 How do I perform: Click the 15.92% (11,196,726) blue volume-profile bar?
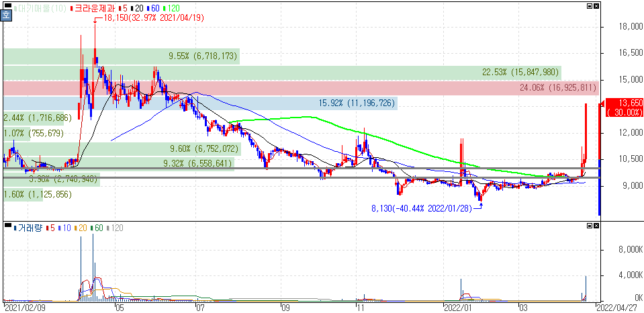coord(200,103)
